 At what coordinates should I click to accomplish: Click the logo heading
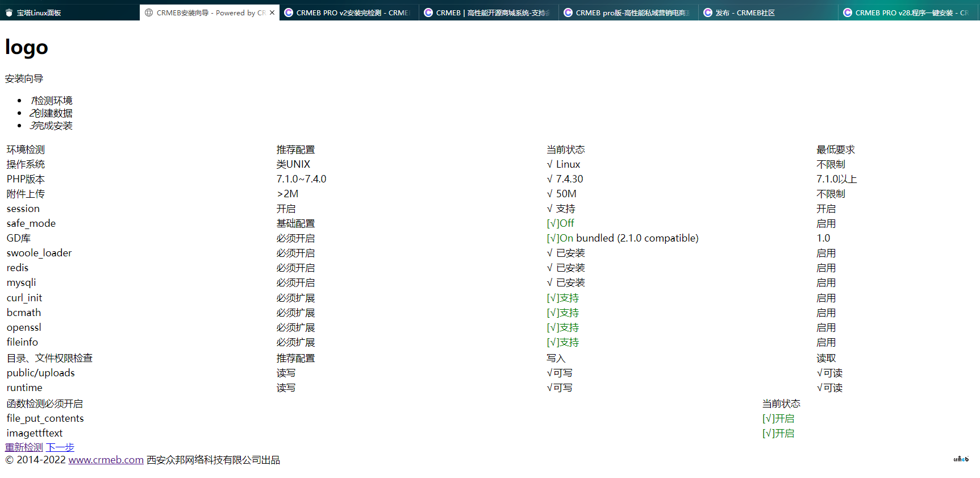click(27, 47)
